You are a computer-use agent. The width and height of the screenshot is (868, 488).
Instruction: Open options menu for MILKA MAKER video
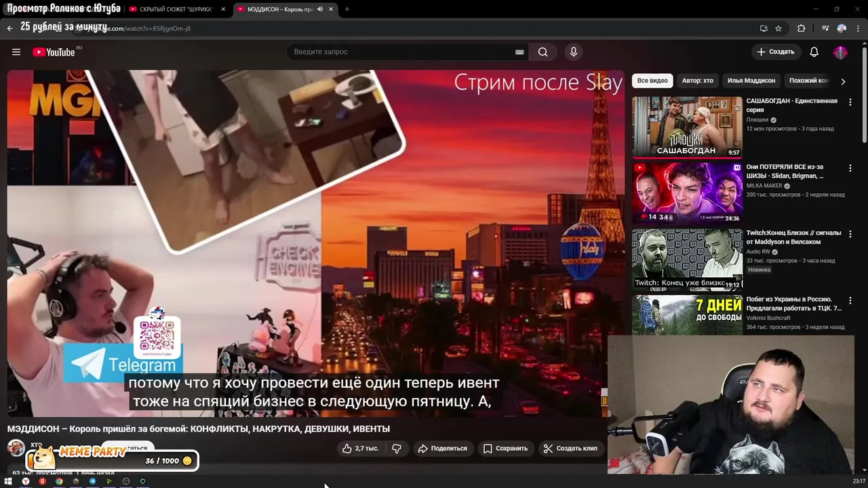(850, 168)
